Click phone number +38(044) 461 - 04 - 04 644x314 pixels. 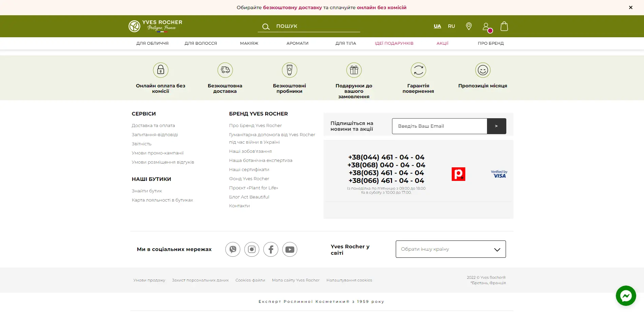tap(386, 158)
